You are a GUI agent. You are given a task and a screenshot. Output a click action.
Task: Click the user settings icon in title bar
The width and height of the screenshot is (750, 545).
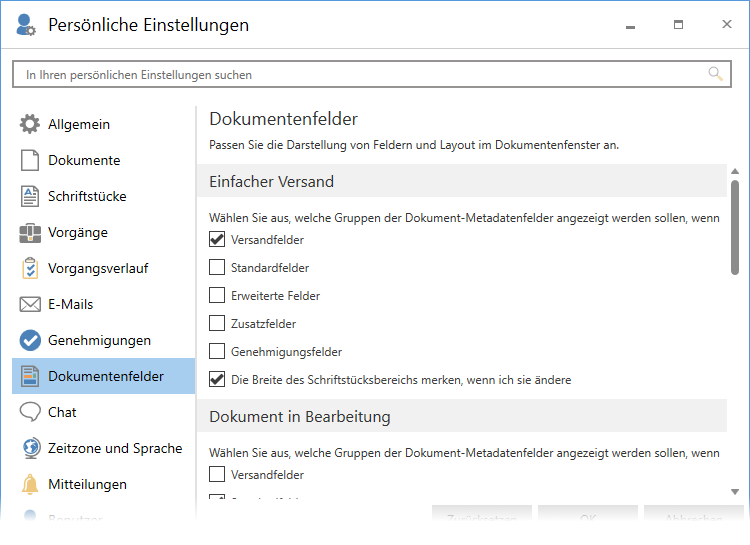[x=25, y=25]
